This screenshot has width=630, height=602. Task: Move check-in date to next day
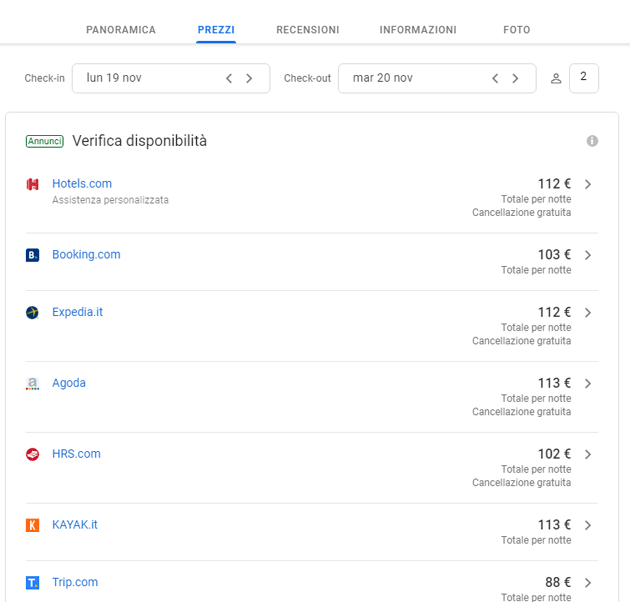tap(250, 78)
